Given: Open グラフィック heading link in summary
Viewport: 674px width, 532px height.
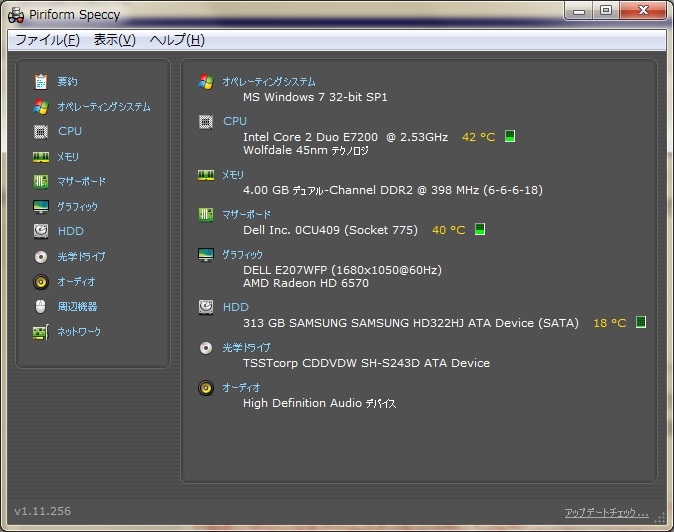Looking at the screenshot, I should point(242,255).
